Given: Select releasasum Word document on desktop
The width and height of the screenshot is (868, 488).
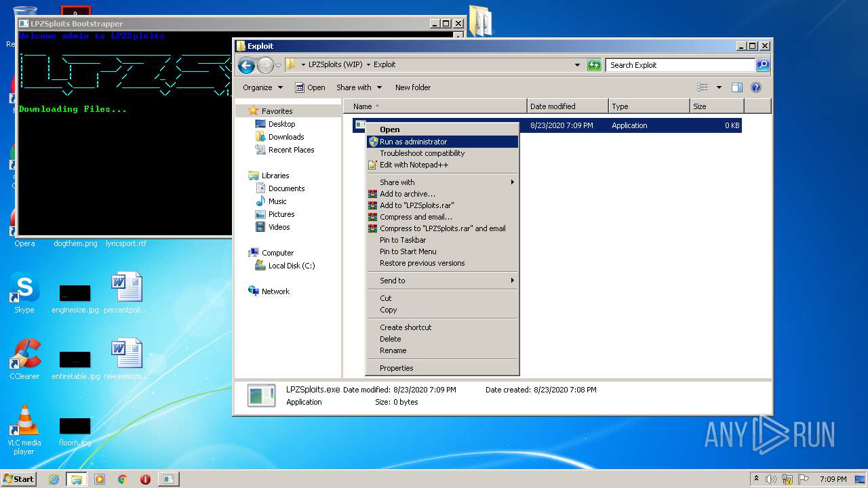Looking at the screenshot, I should point(126,359).
